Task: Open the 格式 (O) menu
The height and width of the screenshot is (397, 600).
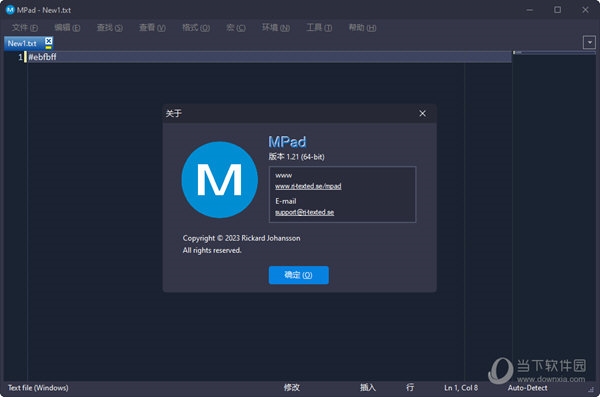Action: tap(196, 28)
